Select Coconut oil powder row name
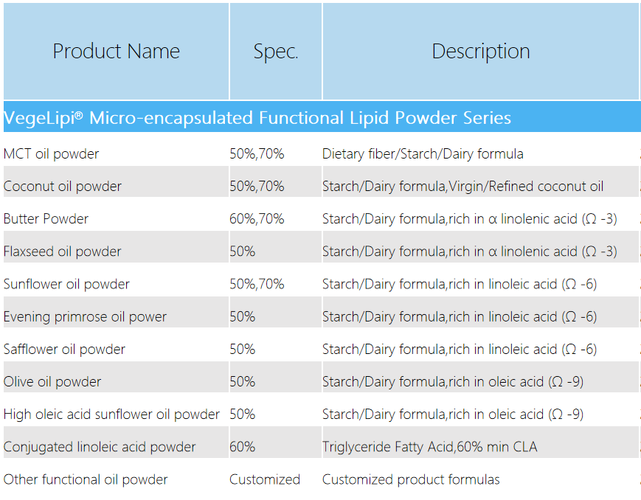641x500 pixels. point(62,186)
